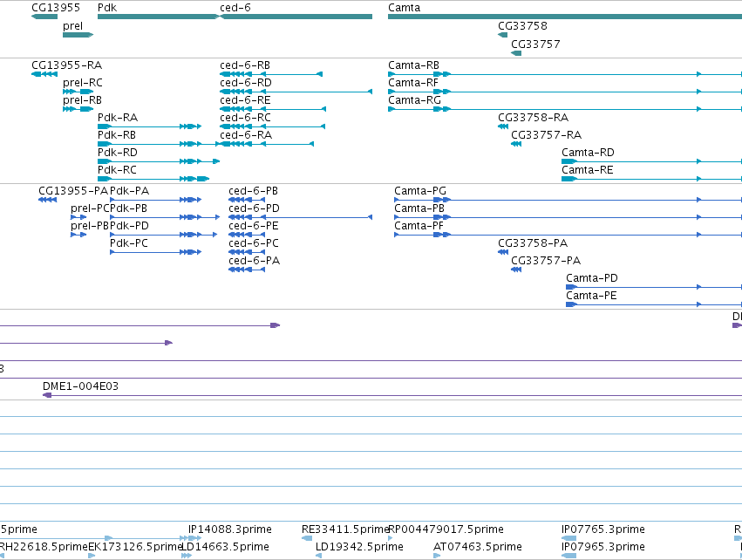Select transcript ced-6-RA
This screenshot has height=560, width=742.
tap(246, 135)
